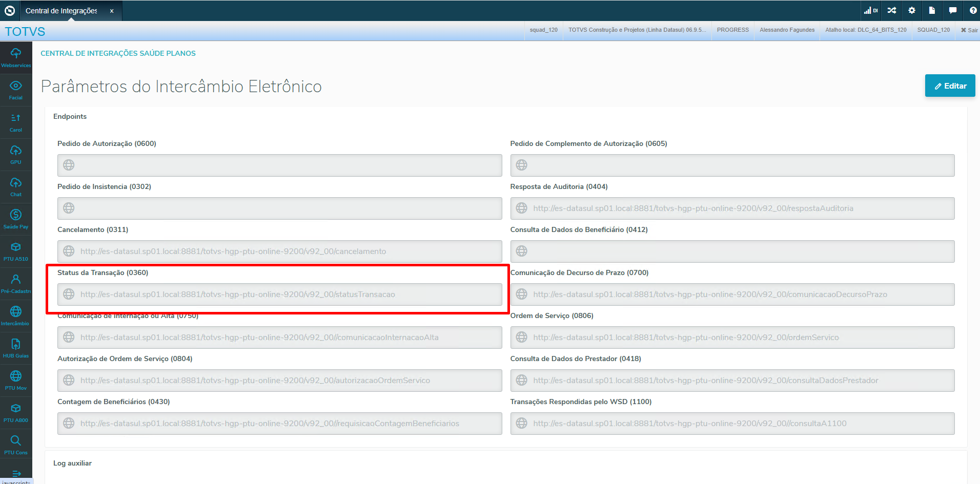
Task: Click the Resposta de Auditoria URL field
Action: pos(732,208)
